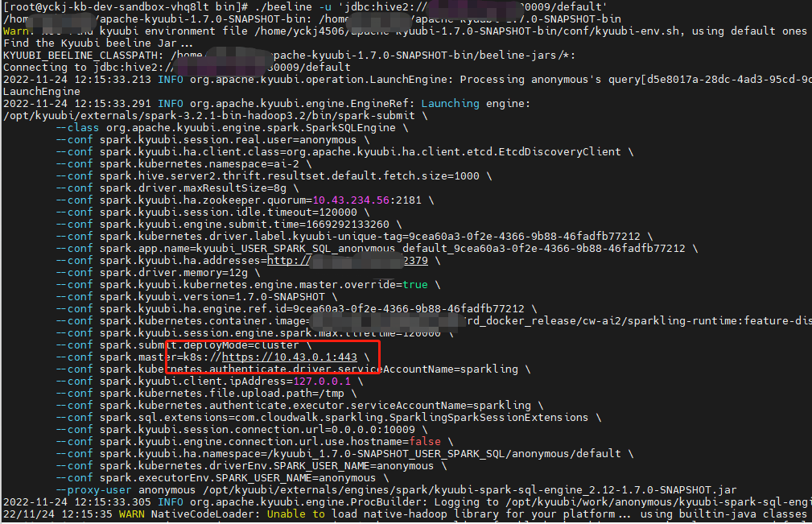Click the --proxy-user anonymous jar line

[x=396, y=490]
